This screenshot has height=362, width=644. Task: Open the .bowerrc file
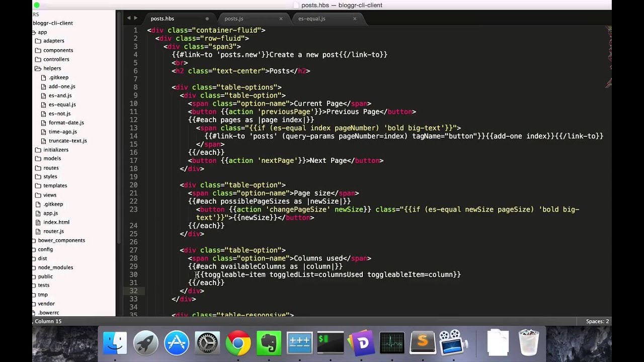coord(48,313)
